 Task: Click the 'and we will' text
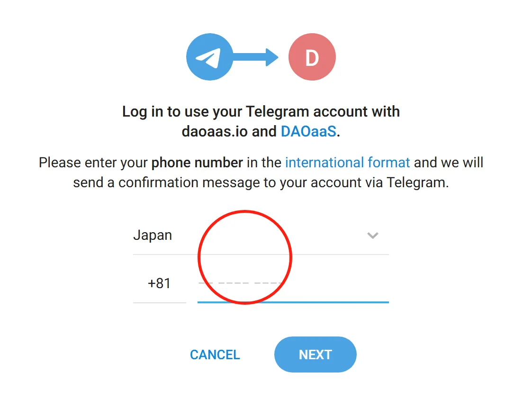449,163
